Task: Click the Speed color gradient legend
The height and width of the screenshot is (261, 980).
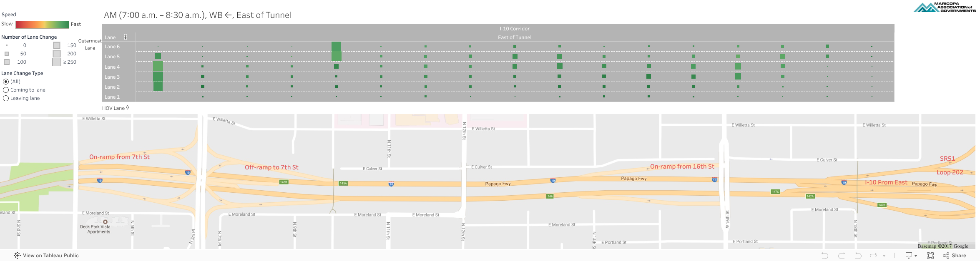Action: [42, 25]
